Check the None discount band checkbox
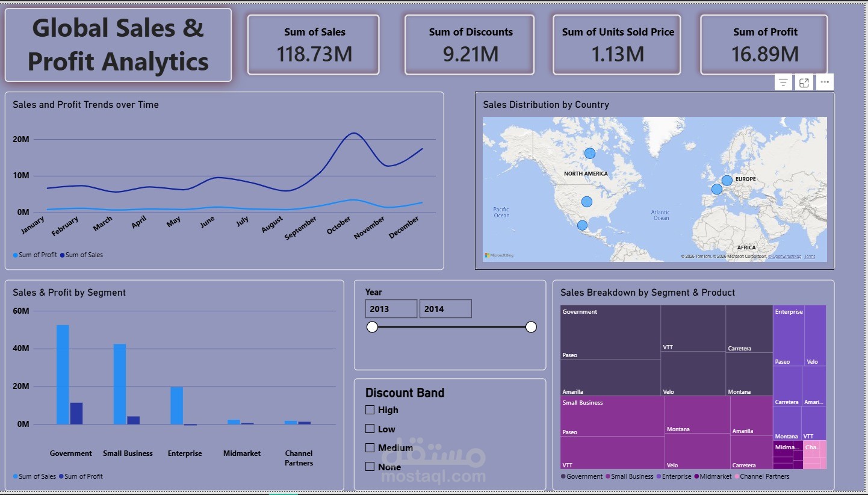 coord(370,466)
